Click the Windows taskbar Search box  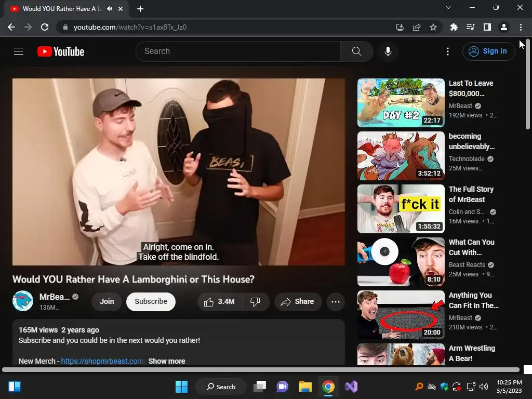[x=221, y=387]
